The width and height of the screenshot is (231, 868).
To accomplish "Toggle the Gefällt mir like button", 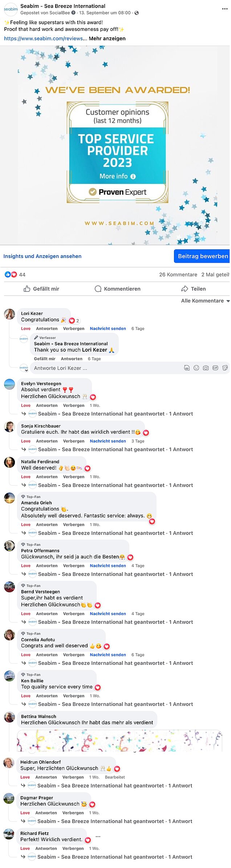I will point(41,289).
